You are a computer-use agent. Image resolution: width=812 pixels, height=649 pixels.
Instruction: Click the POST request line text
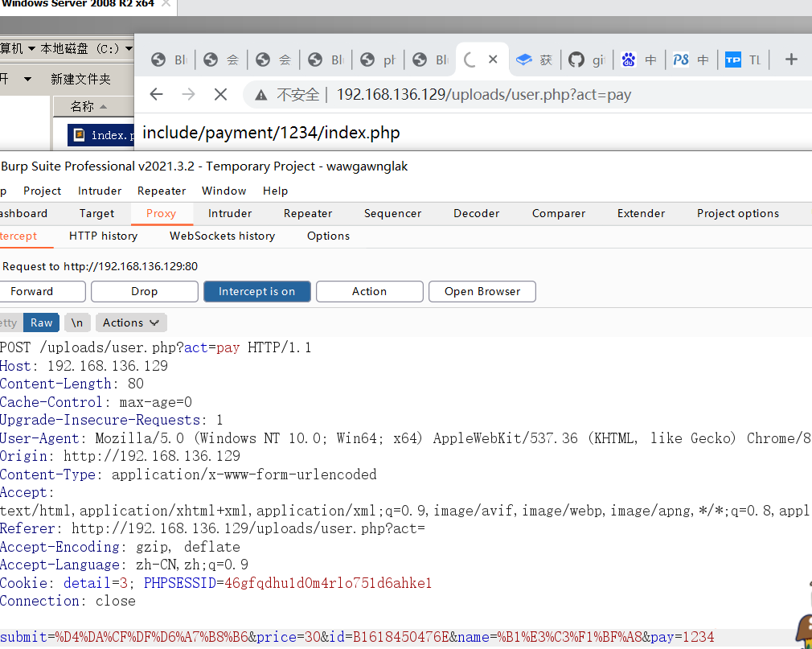(x=155, y=347)
